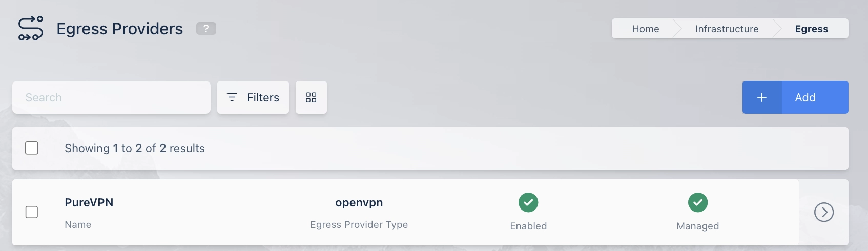Image resolution: width=868 pixels, height=251 pixels.
Task: Click the Egress Providers page heading
Action: pyautogui.click(x=119, y=29)
